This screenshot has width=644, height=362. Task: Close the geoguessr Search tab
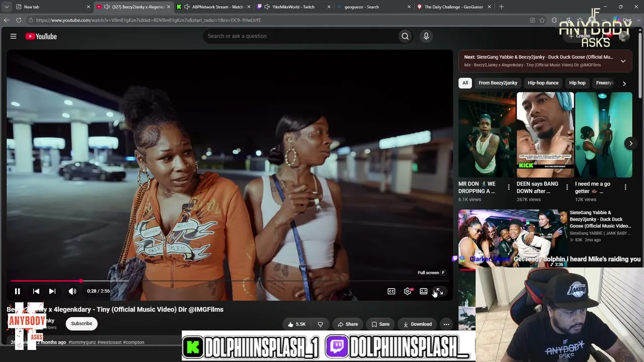click(409, 7)
